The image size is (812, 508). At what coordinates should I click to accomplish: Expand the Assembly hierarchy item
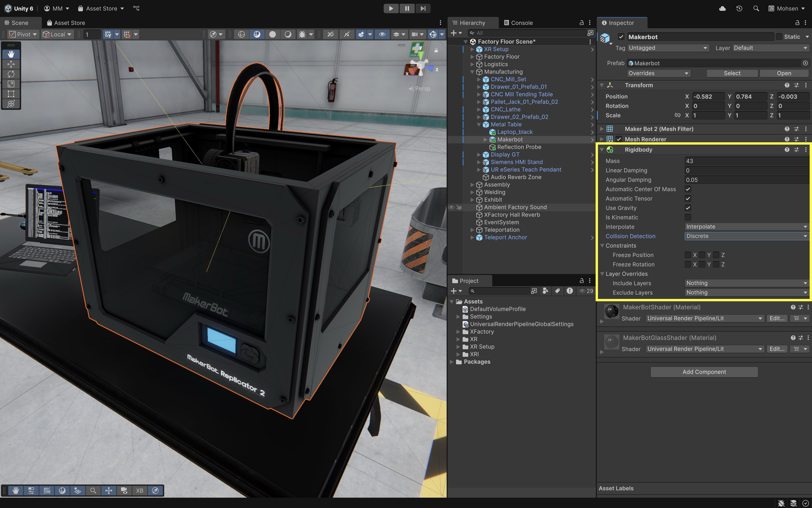tap(472, 185)
